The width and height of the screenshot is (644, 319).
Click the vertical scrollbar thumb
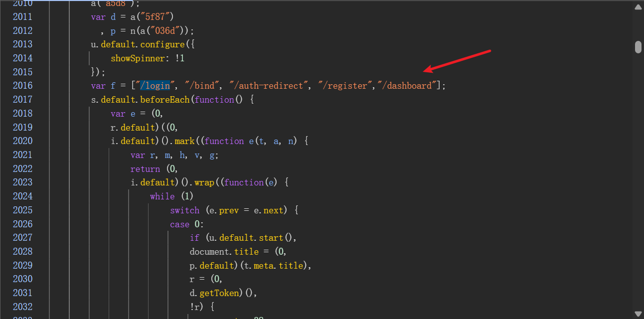click(x=638, y=47)
